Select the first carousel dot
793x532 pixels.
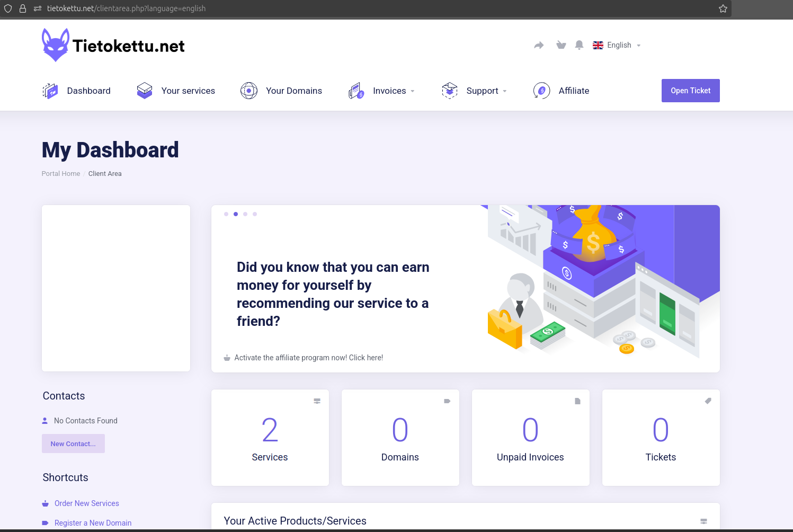[x=226, y=214]
